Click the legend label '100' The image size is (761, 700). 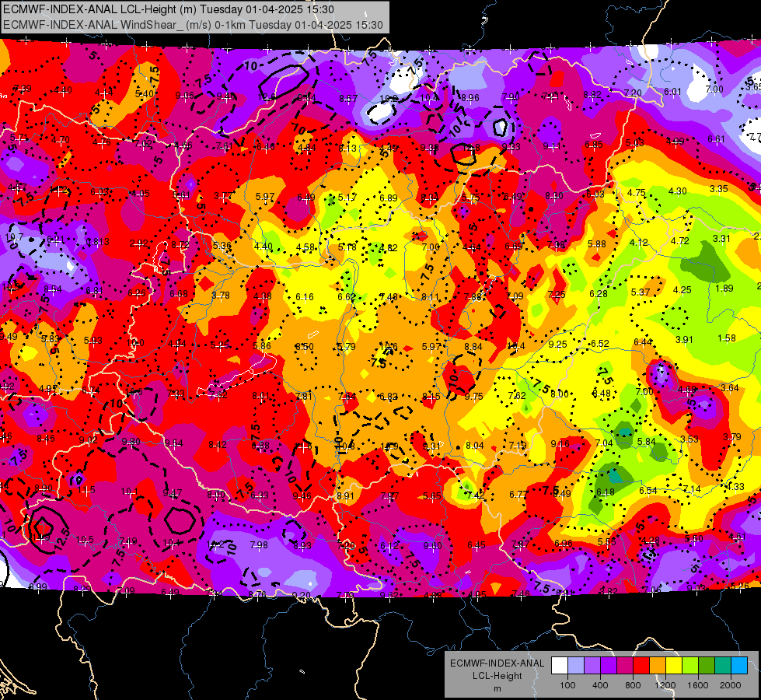point(567,685)
